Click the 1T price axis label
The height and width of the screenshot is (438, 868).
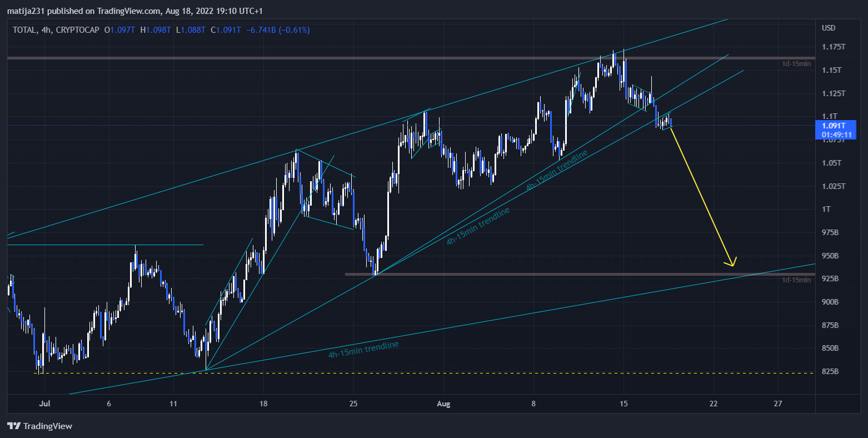826,209
